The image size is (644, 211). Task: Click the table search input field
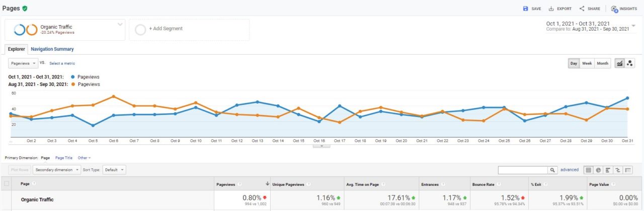click(x=523, y=170)
